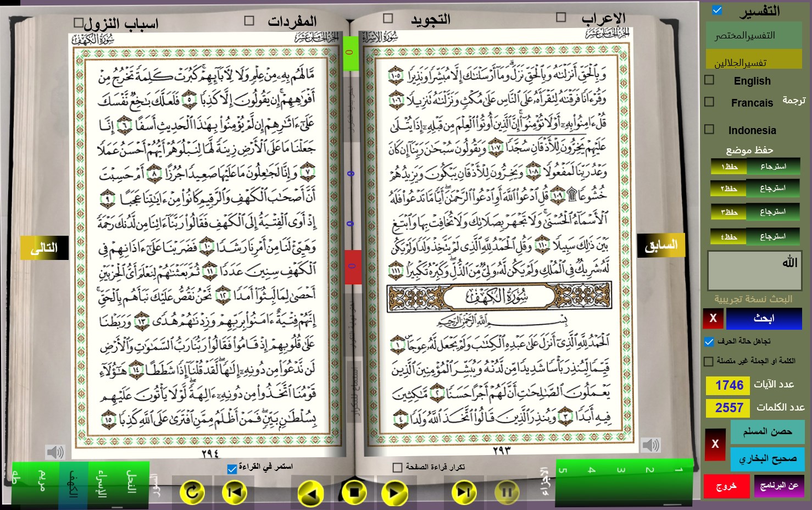The height and width of the screenshot is (510, 812).
Task: Start recitation with the yellow play icon
Action: pyautogui.click(x=395, y=492)
